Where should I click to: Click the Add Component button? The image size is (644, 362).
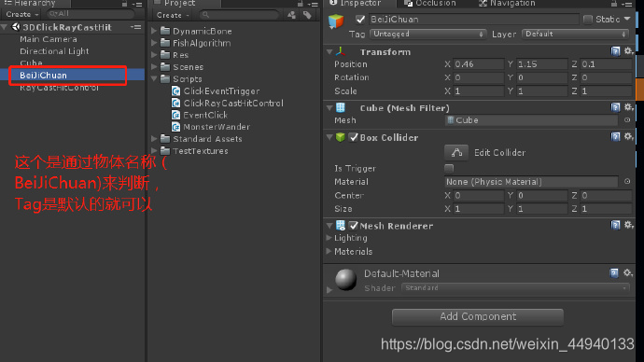pos(478,317)
